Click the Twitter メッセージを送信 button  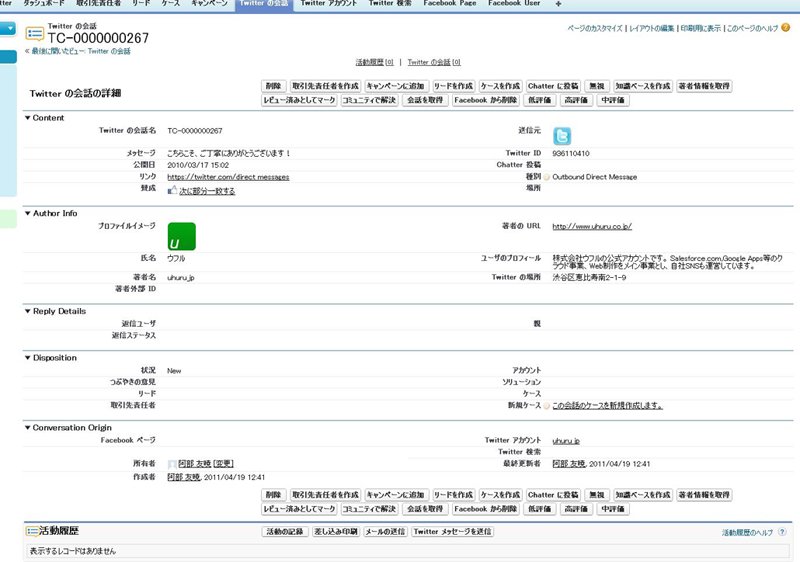452,532
